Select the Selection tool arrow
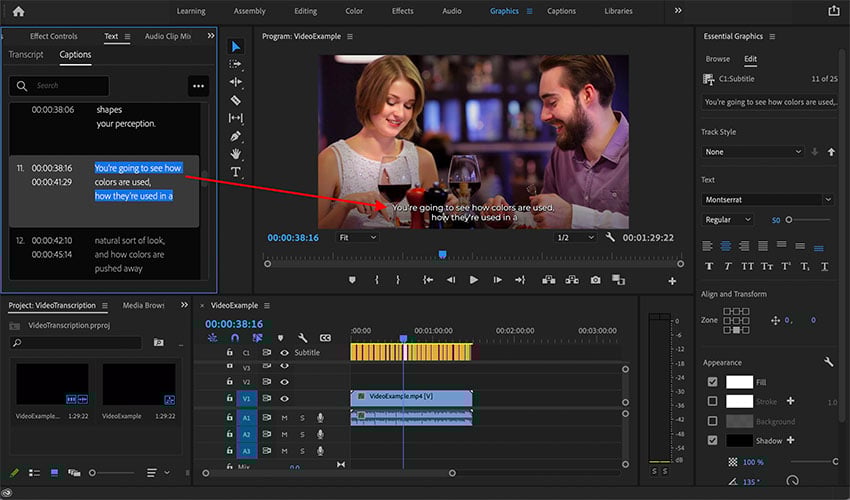 236,46
